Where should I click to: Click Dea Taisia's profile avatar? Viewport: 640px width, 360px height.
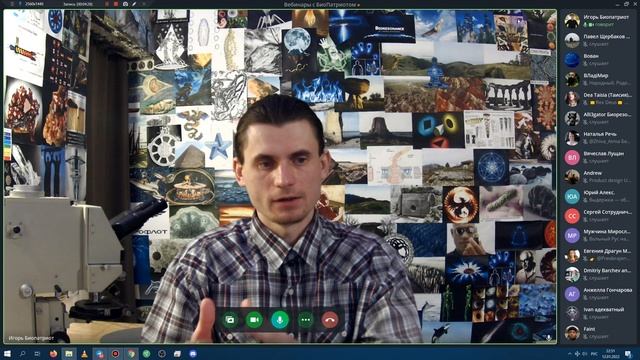[572, 98]
